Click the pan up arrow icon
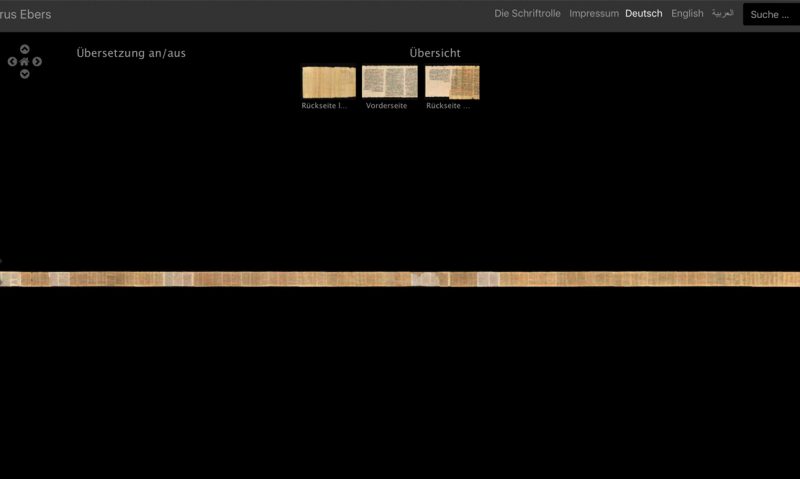 [x=24, y=49]
